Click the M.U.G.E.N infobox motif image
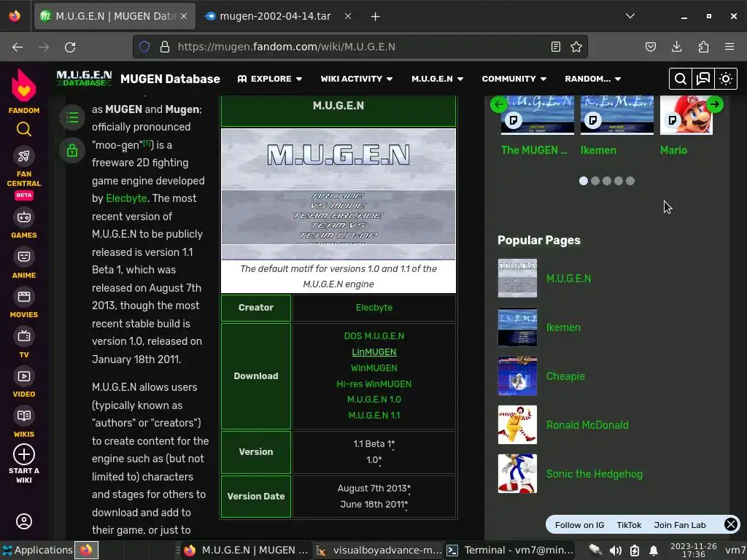Viewport: 747px width, 560px height. tap(338, 194)
